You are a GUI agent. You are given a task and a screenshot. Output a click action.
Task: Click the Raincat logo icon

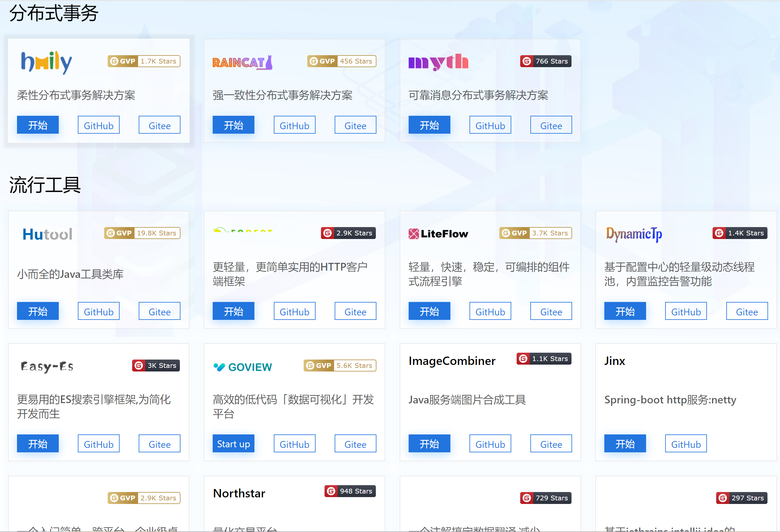pos(242,62)
